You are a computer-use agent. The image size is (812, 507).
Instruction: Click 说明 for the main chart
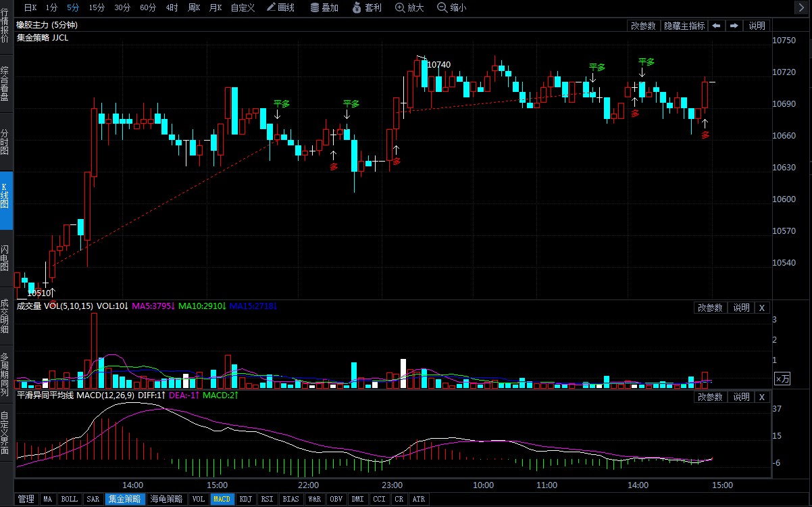coord(757,26)
